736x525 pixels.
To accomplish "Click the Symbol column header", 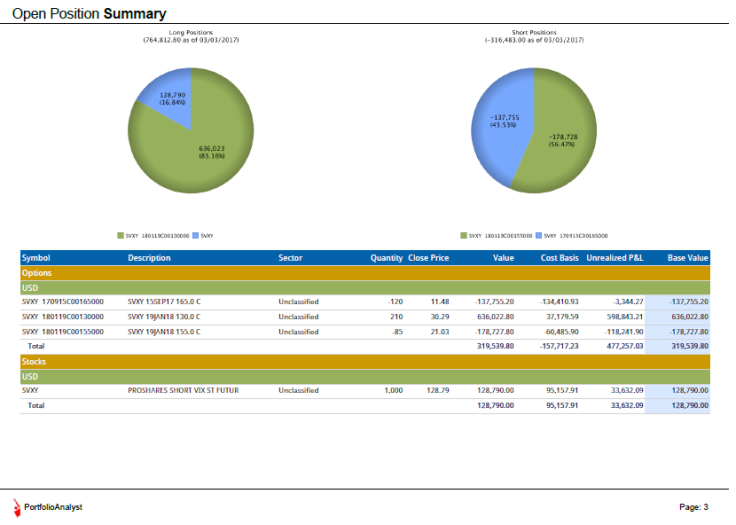I will (36, 258).
